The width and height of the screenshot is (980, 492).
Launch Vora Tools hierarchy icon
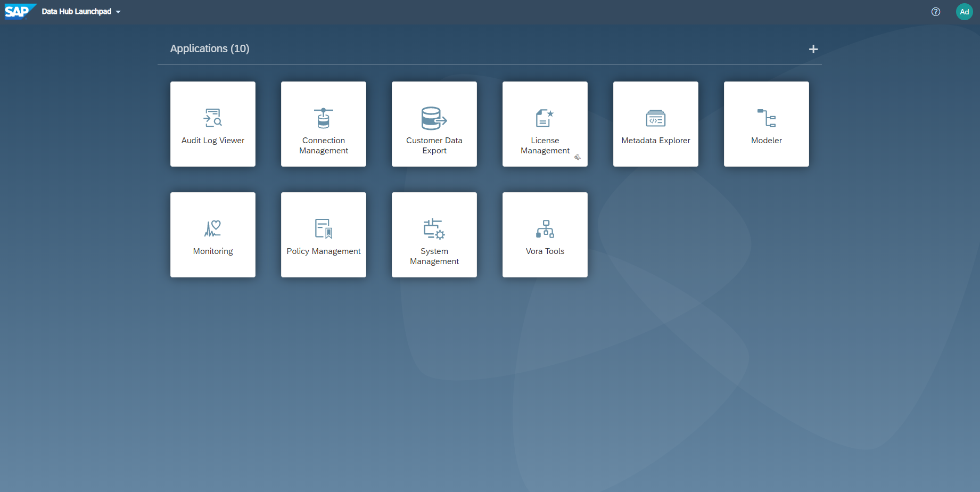[545, 229]
